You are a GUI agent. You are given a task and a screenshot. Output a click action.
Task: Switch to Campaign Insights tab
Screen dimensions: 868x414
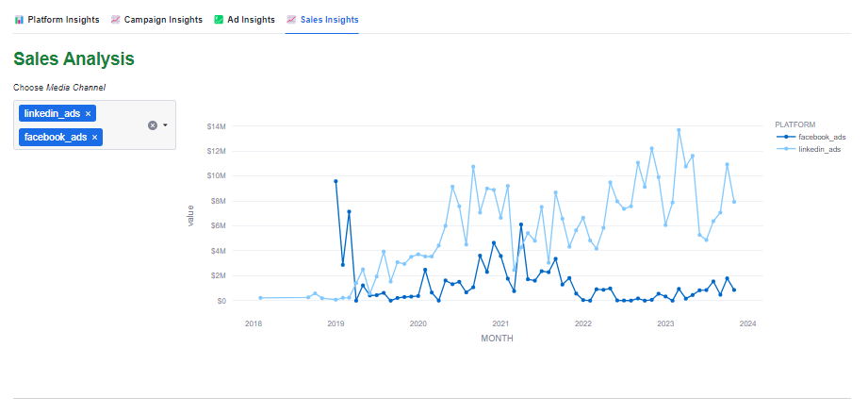tap(162, 20)
